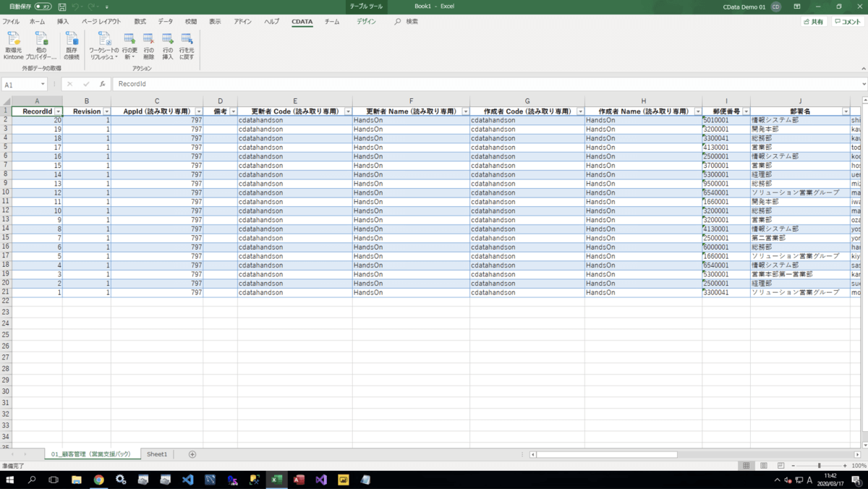Switch to Page Layout view icon
This screenshot has height=489, width=868.
pyautogui.click(x=764, y=466)
